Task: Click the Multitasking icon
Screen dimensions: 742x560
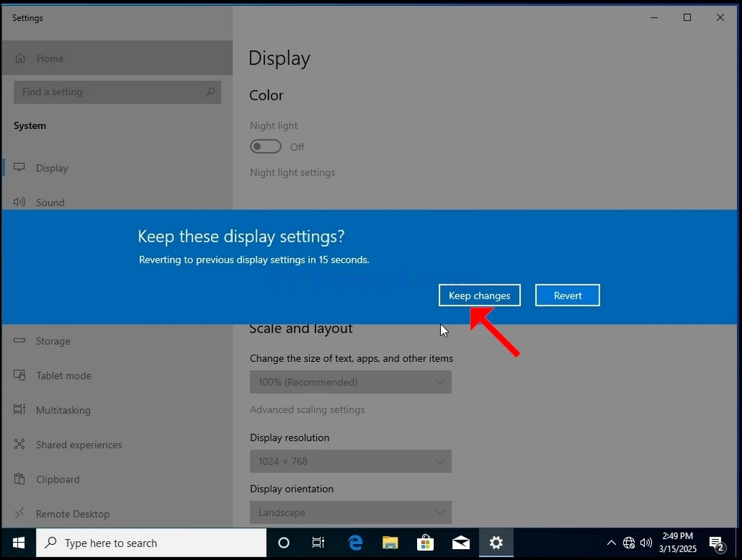Action: [x=20, y=409]
